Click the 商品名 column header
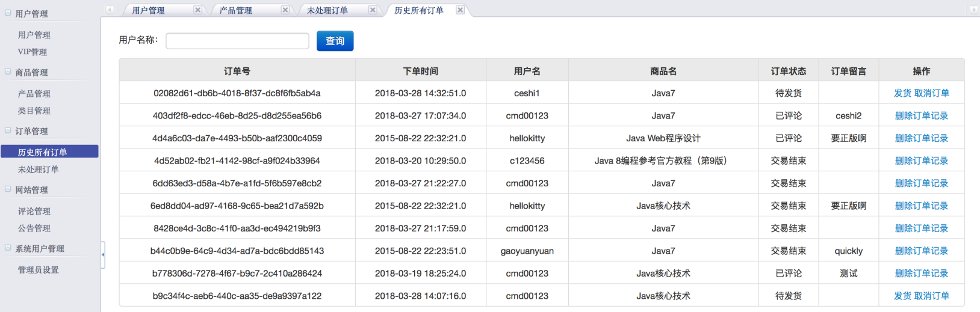 (x=663, y=71)
